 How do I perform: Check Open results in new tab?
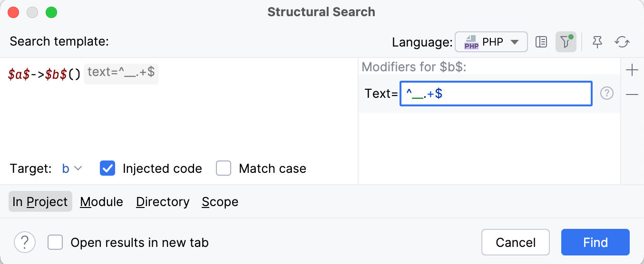point(55,243)
